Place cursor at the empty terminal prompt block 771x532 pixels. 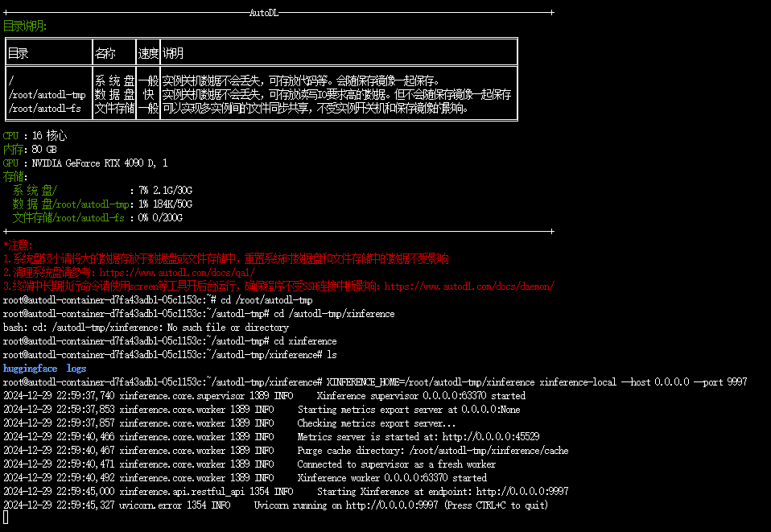6,518
